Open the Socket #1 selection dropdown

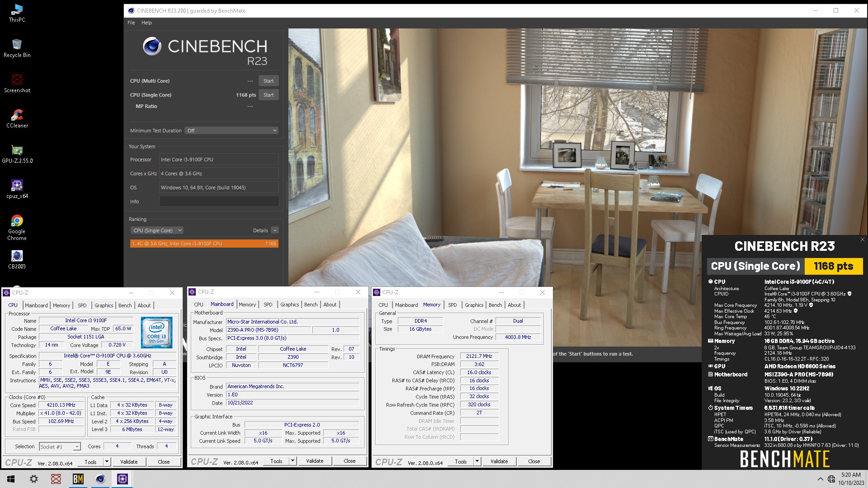pyautogui.click(x=60, y=447)
